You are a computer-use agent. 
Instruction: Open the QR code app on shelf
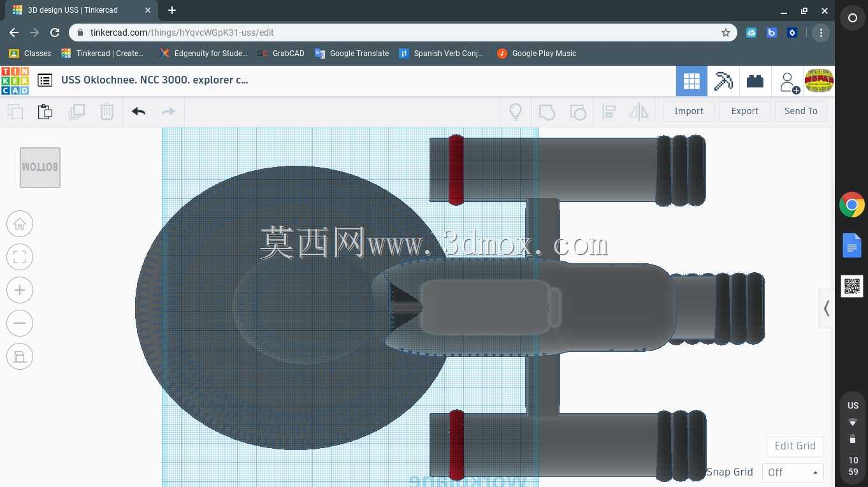[852, 286]
